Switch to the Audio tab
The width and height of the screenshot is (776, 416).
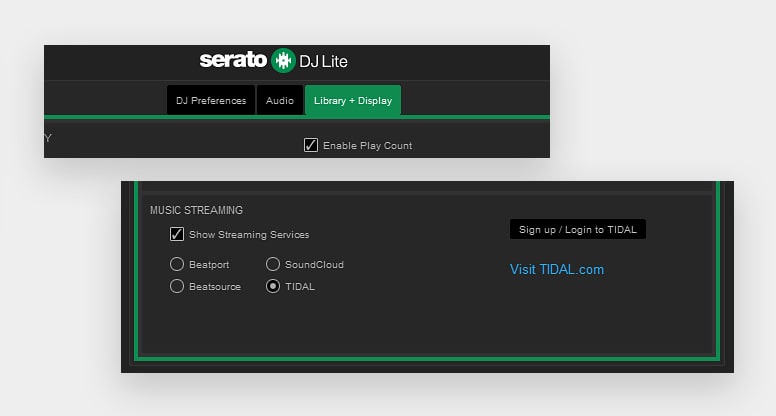coord(280,100)
